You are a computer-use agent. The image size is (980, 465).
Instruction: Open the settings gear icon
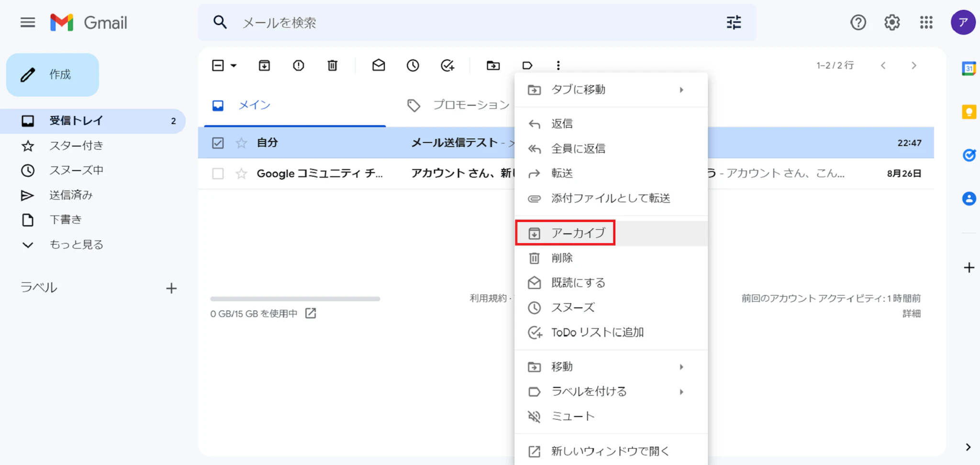click(x=891, y=22)
